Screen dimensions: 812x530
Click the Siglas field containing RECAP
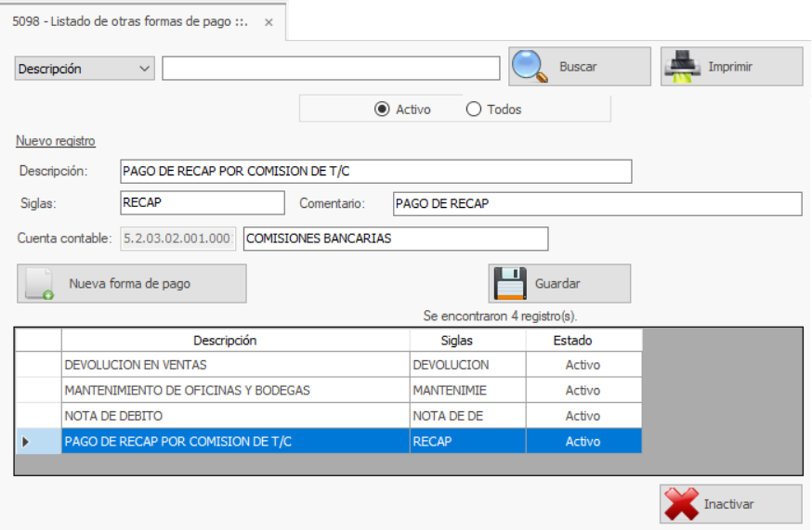(x=203, y=203)
